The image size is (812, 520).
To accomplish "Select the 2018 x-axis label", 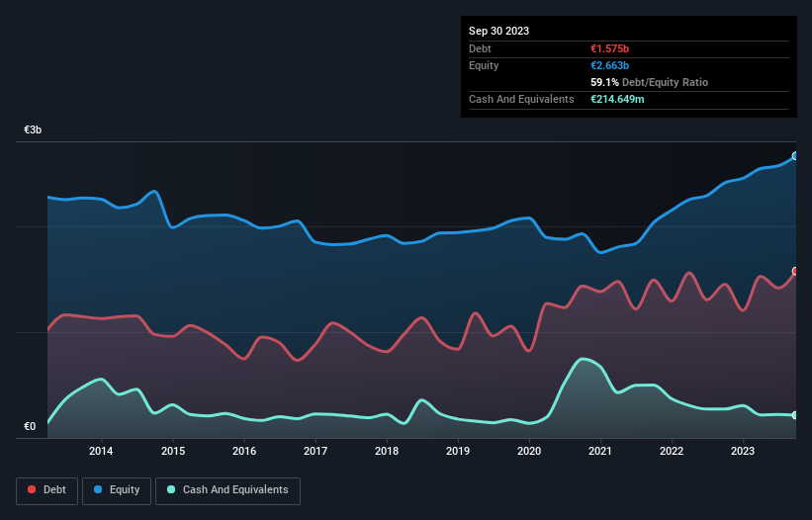I will click(387, 451).
